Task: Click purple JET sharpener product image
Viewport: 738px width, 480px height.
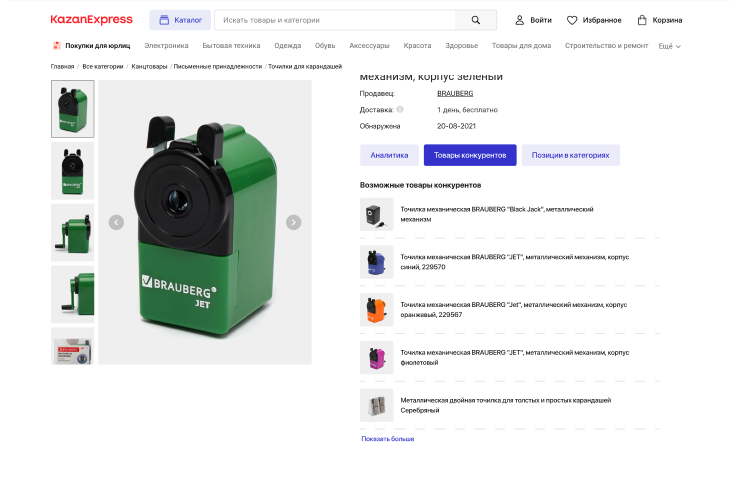Action: click(377, 357)
